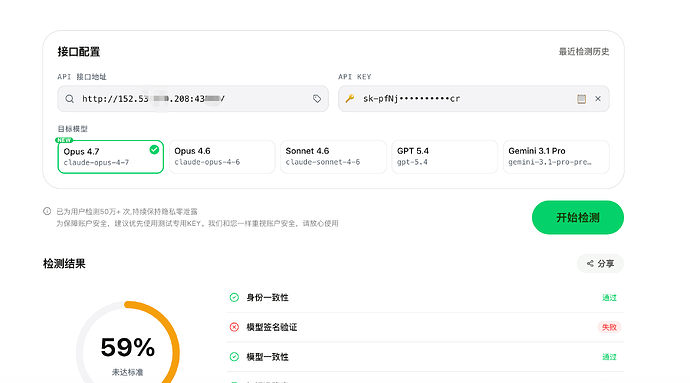Click the green check icon beside 身份一致性
Image resolution: width=690 pixels, height=383 pixels.
(234, 298)
